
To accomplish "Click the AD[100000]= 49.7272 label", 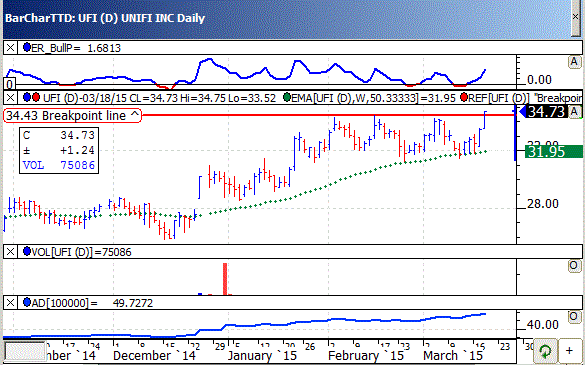I will pos(92,303).
